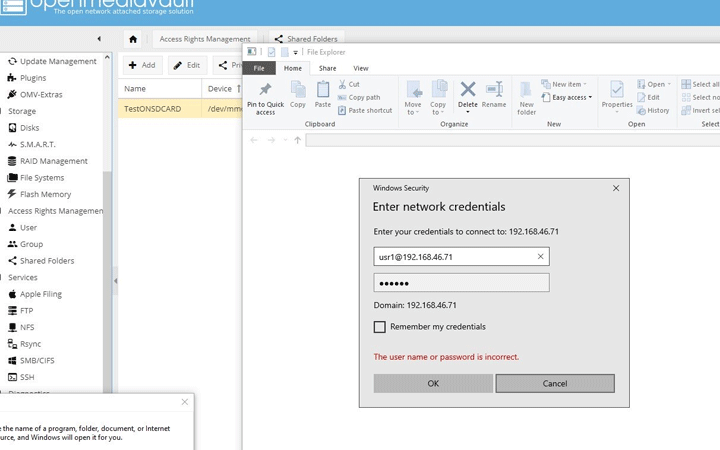
Task: Open RAID Management page
Action: [48, 161]
